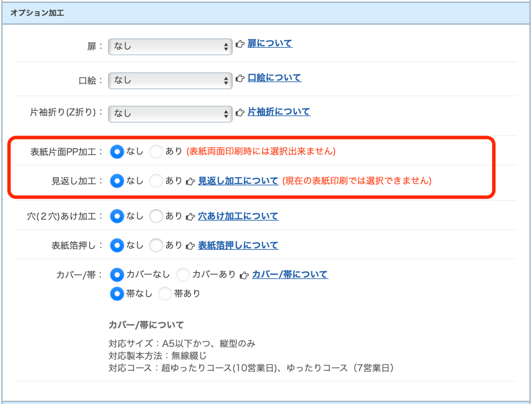Select あり for 見返し加工
Screen dimensions: 532x404
tap(156, 181)
